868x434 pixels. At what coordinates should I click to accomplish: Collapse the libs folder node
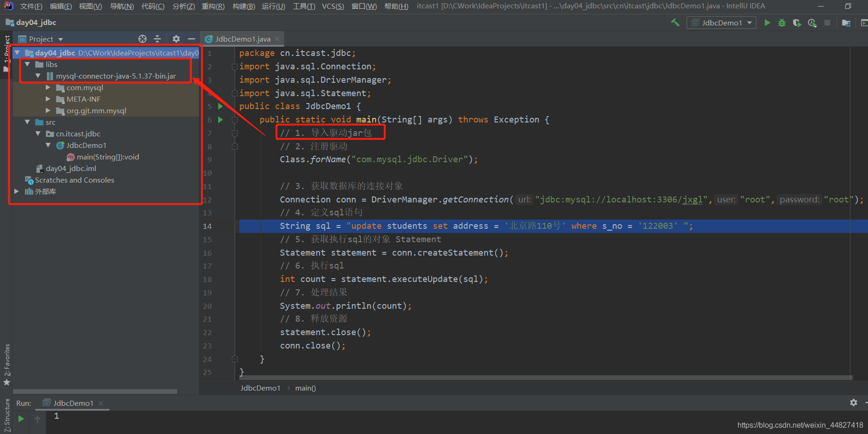[x=27, y=64]
